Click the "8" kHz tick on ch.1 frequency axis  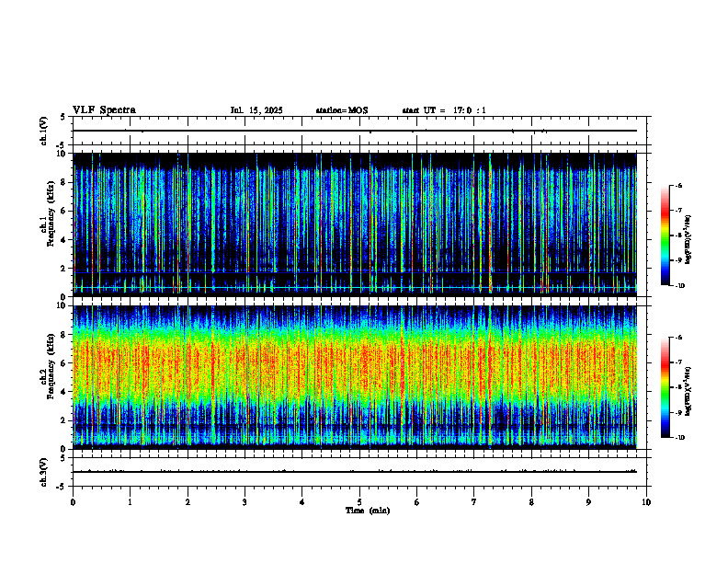pyautogui.click(x=64, y=182)
